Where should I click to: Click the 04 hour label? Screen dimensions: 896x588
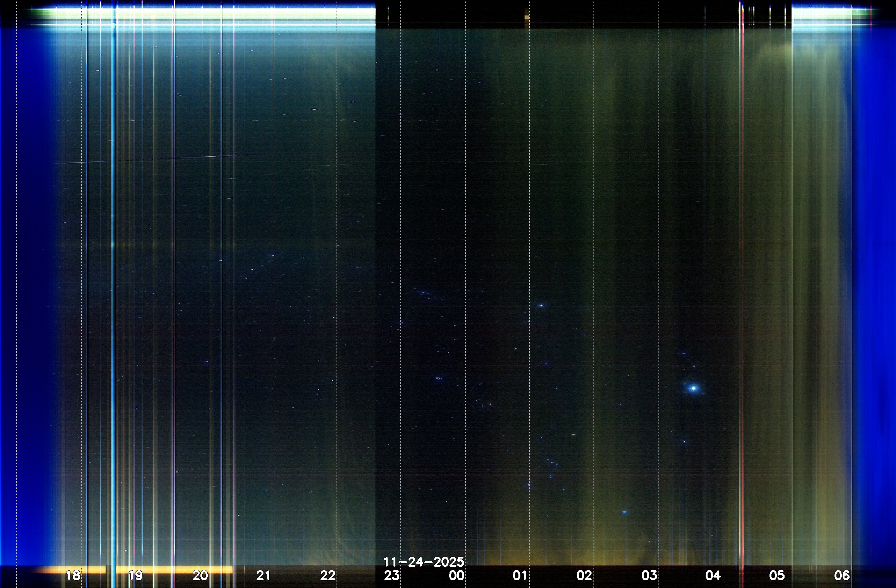tap(713, 576)
